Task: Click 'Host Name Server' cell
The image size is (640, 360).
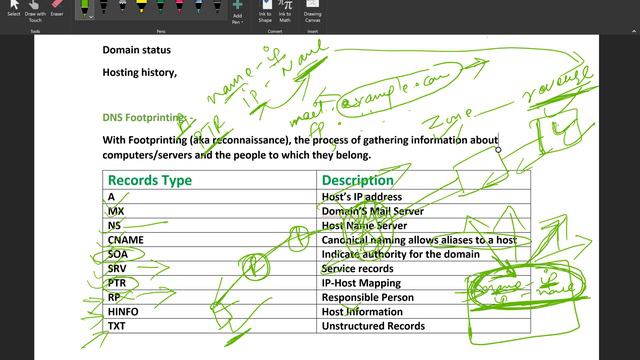Action: click(x=423, y=225)
